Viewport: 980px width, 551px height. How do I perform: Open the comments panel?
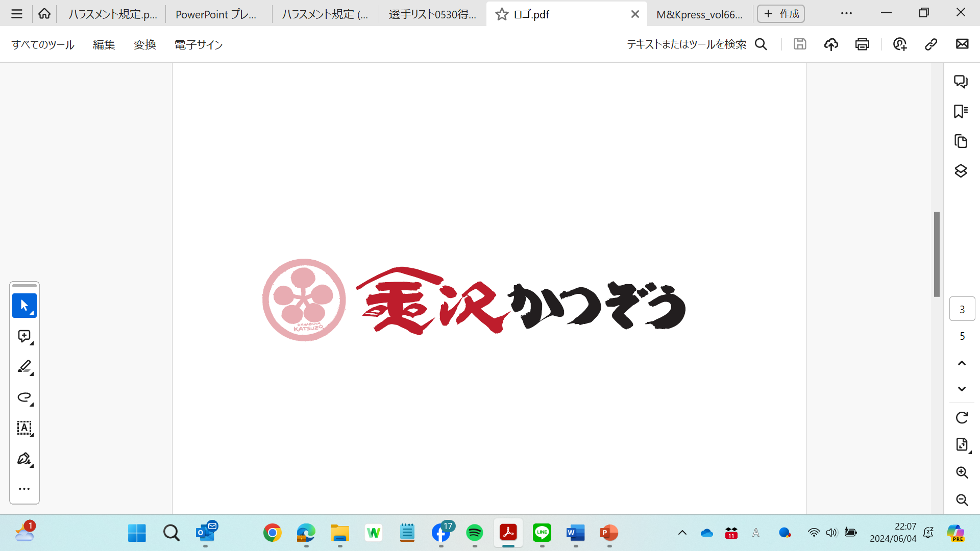961,82
